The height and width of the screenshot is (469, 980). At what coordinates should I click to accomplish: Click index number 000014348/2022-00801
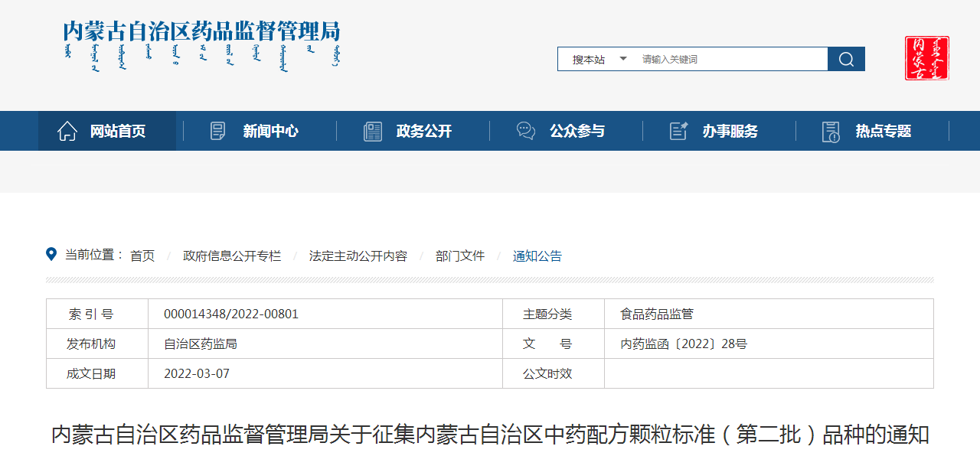coord(231,314)
